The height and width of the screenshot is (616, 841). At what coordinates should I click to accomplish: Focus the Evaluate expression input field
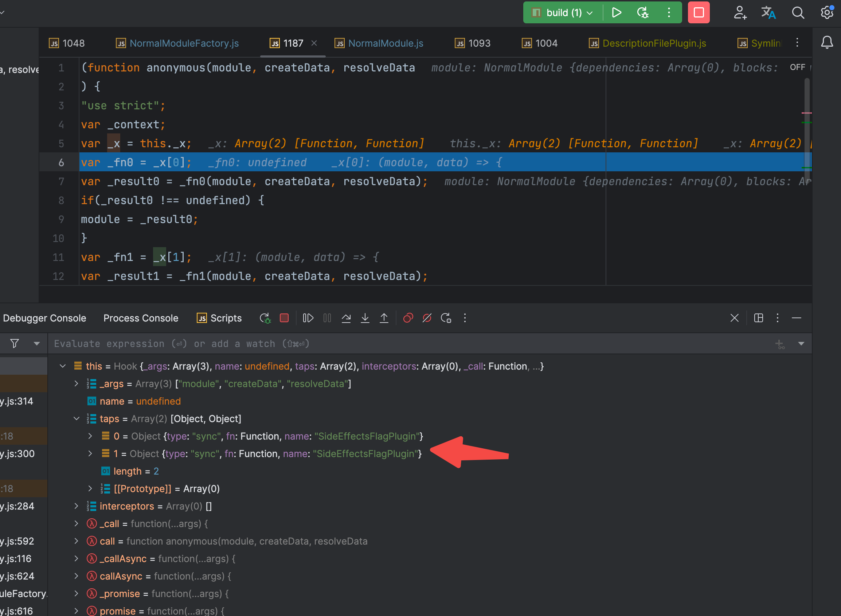pos(373,344)
